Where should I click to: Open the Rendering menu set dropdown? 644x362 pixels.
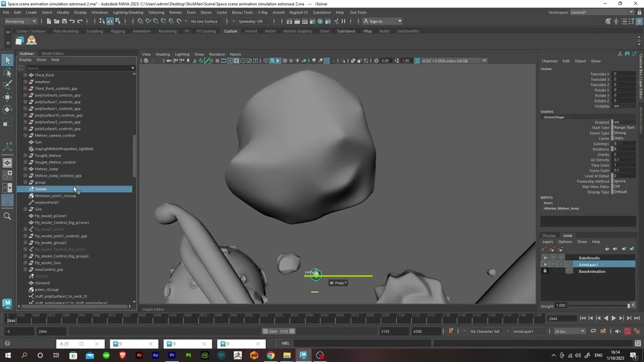pos(20,21)
